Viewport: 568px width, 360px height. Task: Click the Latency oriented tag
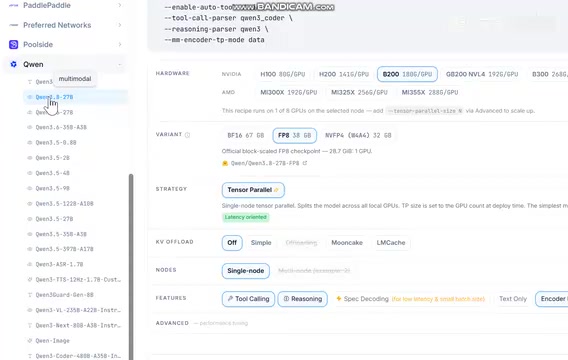[246, 217]
